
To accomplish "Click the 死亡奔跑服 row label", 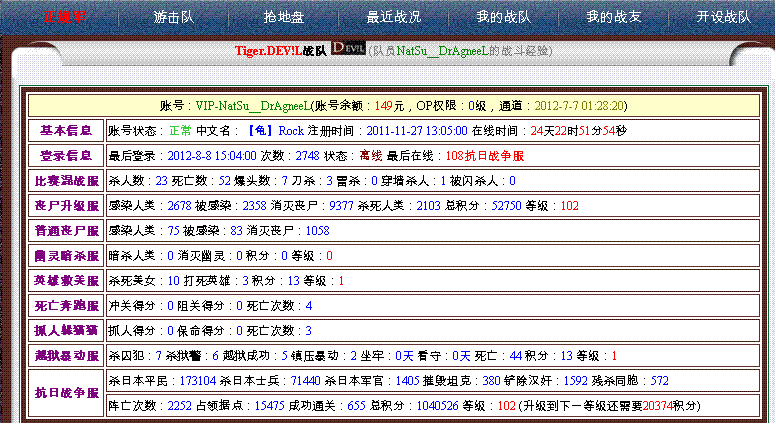I will [66, 305].
